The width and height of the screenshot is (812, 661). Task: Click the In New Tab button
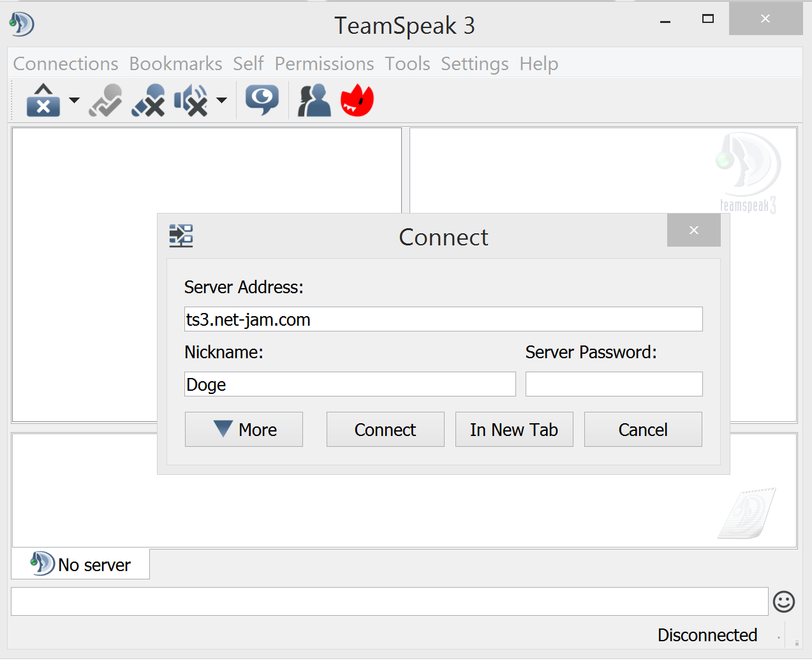514,430
